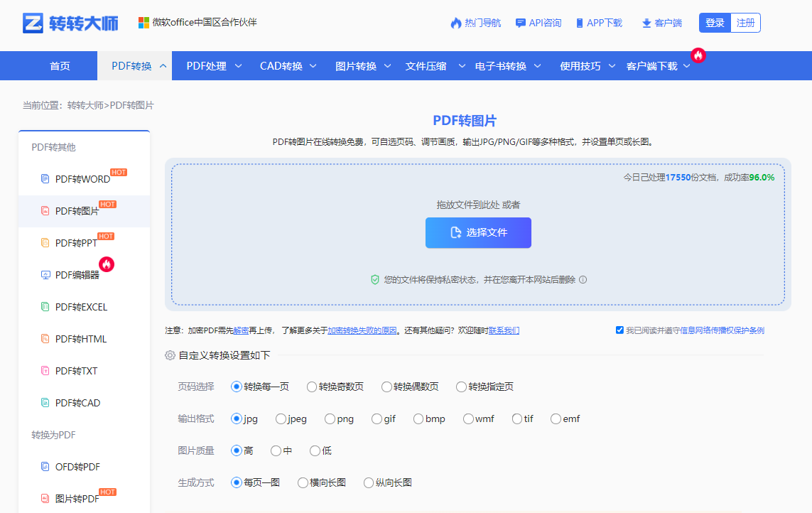Viewport: 812px width, 513px height.
Task: Open the 联系我们 link
Action: pos(504,330)
